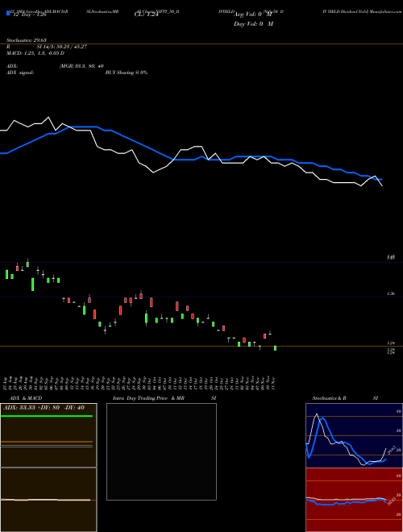Click the 'Stochastics: 29.63' reading
The image size is (403, 532).
(x=27, y=40)
